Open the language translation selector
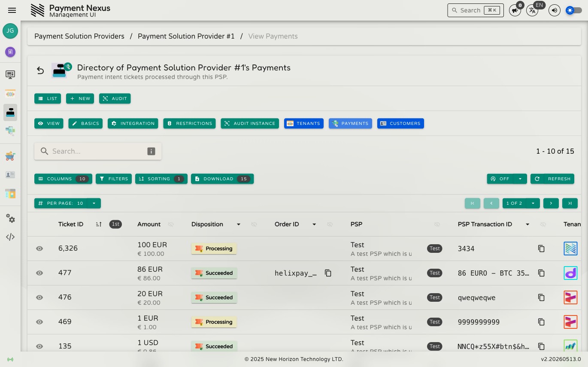 point(532,10)
